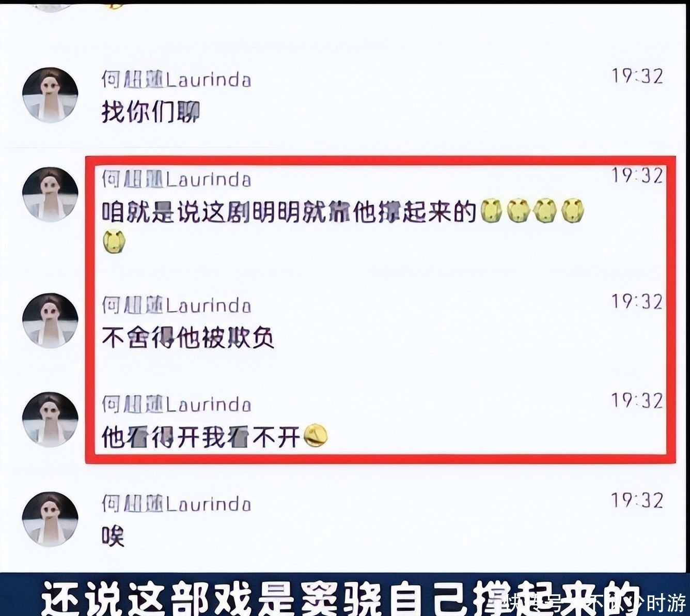Image resolution: width=690 pixels, height=616 pixels.
Task: Select the '找你们聊' message text
Action: pos(150,112)
